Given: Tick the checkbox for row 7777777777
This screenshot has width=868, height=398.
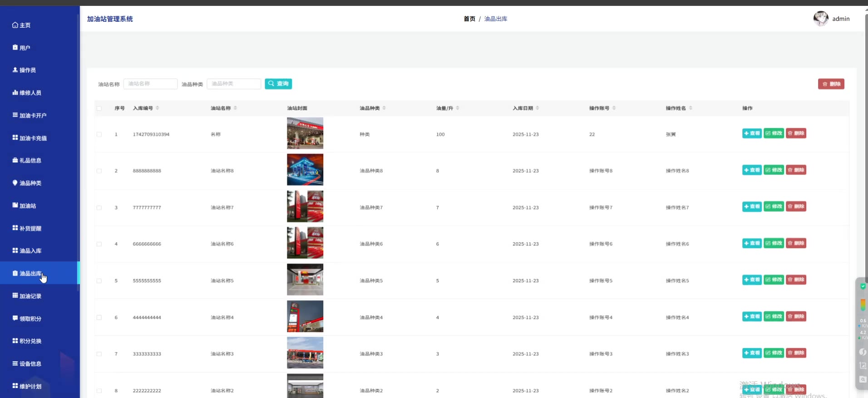Looking at the screenshot, I should pos(99,208).
